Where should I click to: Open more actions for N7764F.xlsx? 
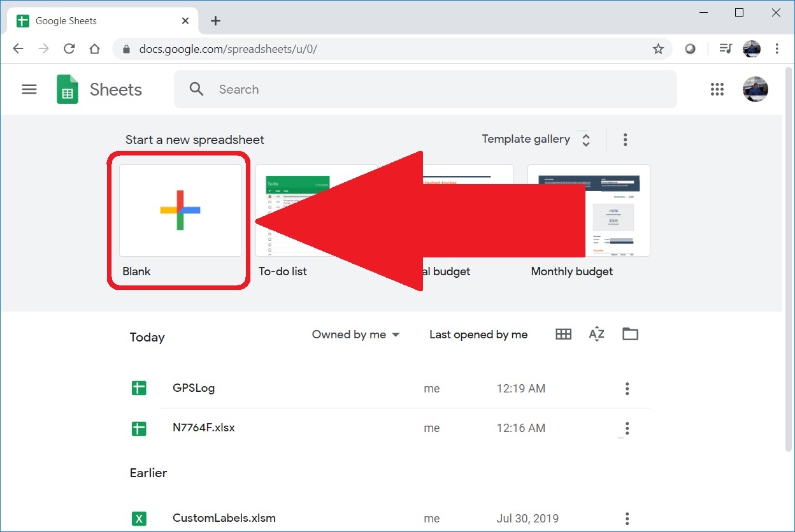(x=627, y=428)
